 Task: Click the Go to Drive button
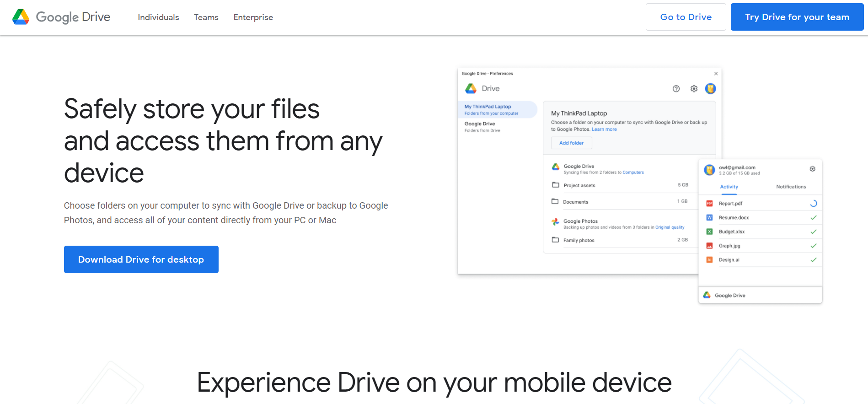686,17
